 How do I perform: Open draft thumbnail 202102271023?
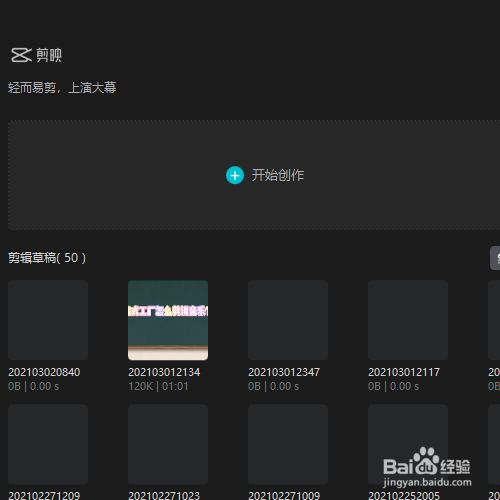click(x=168, y=444)
